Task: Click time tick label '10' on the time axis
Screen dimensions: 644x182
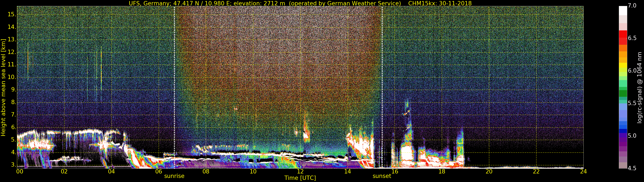Action: pyautogui.click(x=253, y=172)
